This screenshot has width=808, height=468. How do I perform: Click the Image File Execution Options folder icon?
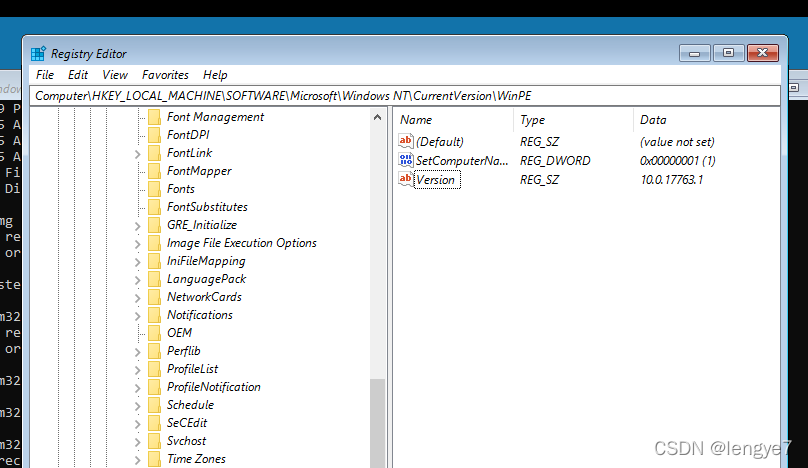click(x=154, y=243)
